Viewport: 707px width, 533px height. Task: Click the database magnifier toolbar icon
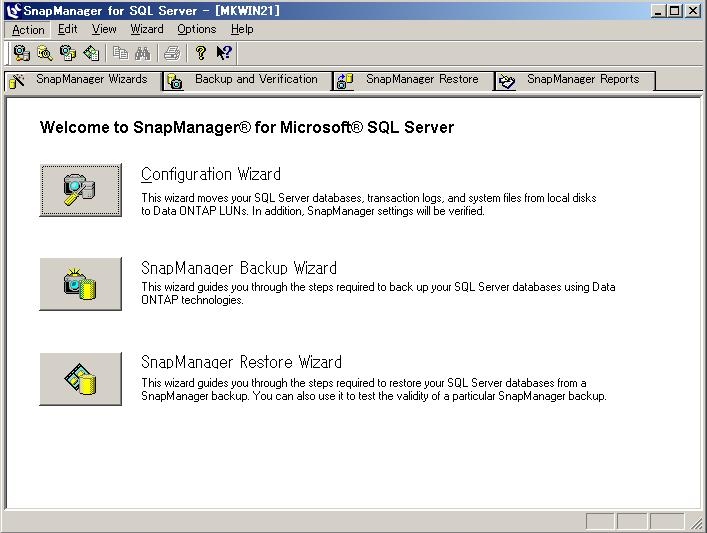(45, 53)
